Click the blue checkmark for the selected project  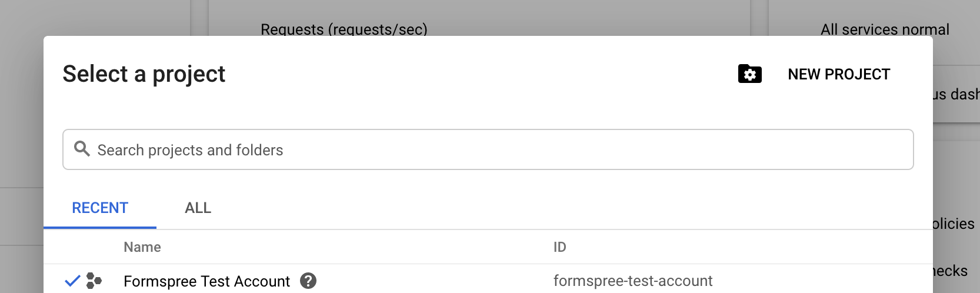(72, 281)
